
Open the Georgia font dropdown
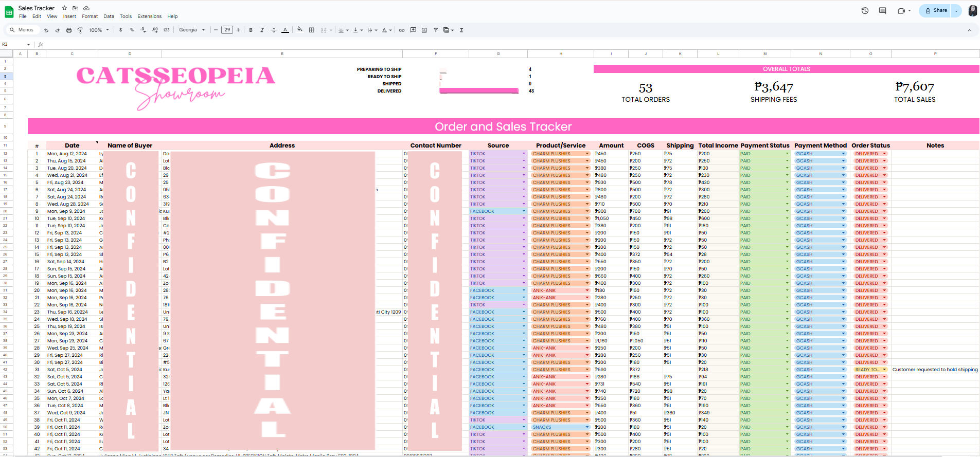click(192, 30)
